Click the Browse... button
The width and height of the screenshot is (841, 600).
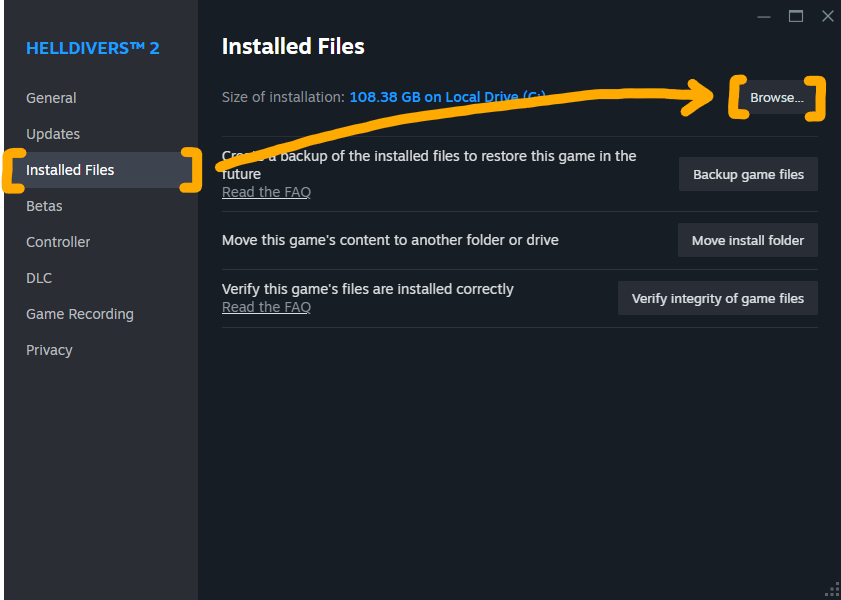pos(777,98)
